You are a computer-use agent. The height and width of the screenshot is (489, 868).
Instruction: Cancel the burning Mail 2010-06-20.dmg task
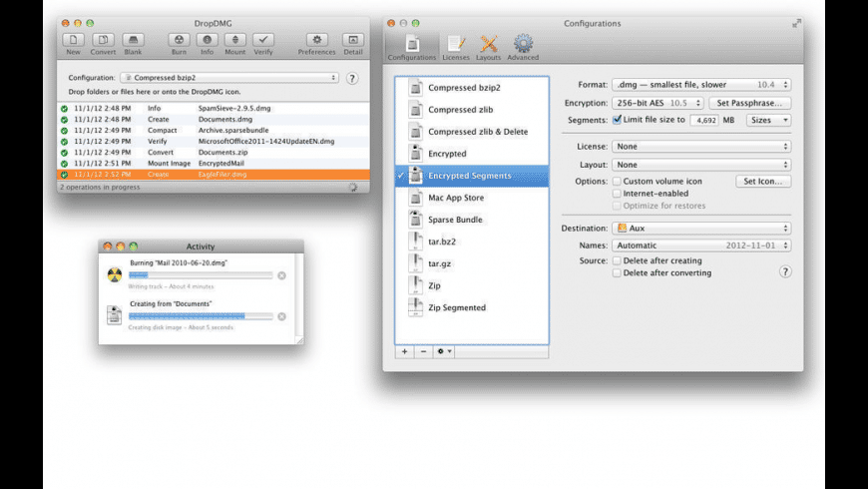[281, 275]
